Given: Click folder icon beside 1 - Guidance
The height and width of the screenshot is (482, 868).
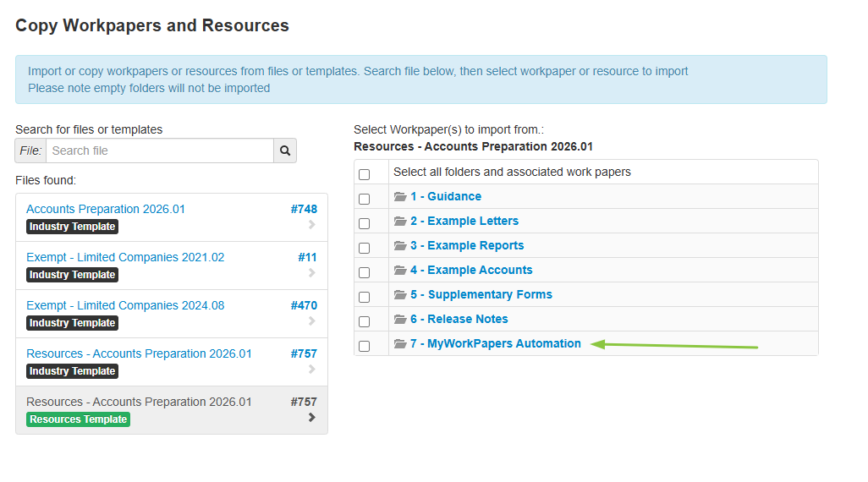Looking at the screenshot, I should pyautogui.click(x=400, y=197).
